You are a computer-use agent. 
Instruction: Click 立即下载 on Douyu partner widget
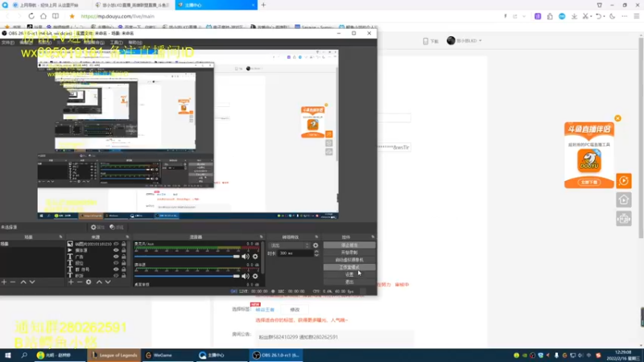click(x=589, y=183)
